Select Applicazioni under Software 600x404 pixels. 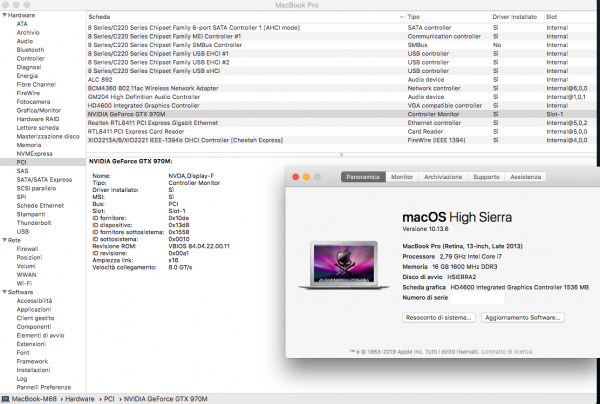point(34,309)
